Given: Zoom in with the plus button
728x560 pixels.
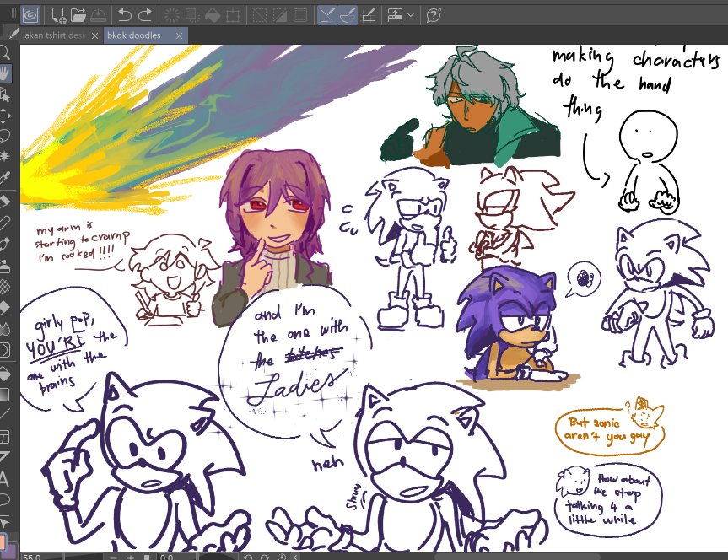Looking at the screenshot, I should point(132,557).
